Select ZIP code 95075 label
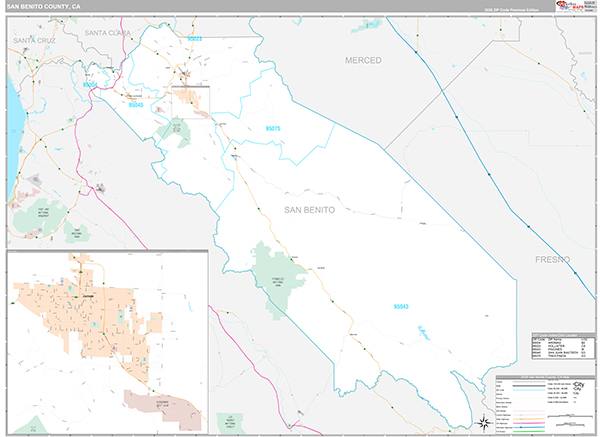600x437 pixels. [273, 128]
